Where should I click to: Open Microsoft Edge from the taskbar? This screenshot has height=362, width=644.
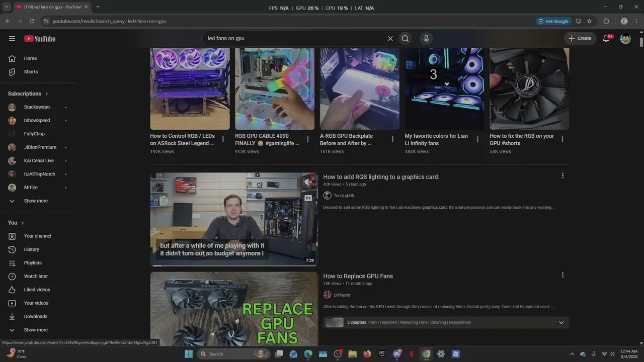[x=308, y=354]
